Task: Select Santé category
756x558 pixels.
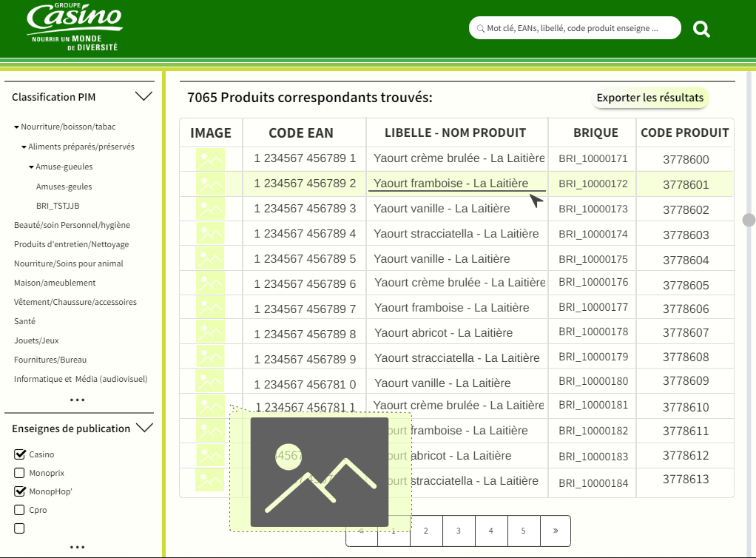Action: tap(24, 321)
